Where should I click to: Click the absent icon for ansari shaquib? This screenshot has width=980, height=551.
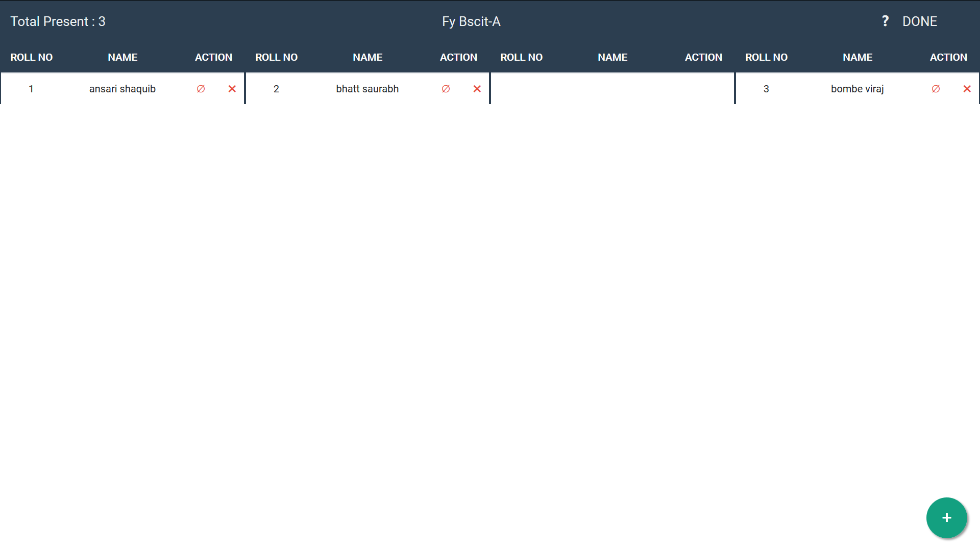coord(201,88)
